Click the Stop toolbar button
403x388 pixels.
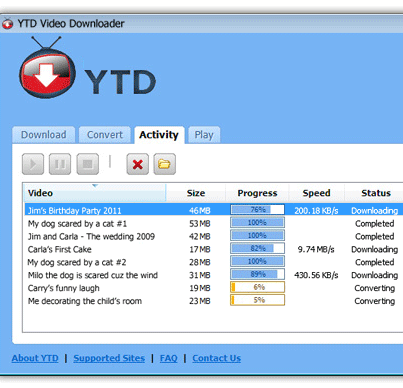(88, 164)
